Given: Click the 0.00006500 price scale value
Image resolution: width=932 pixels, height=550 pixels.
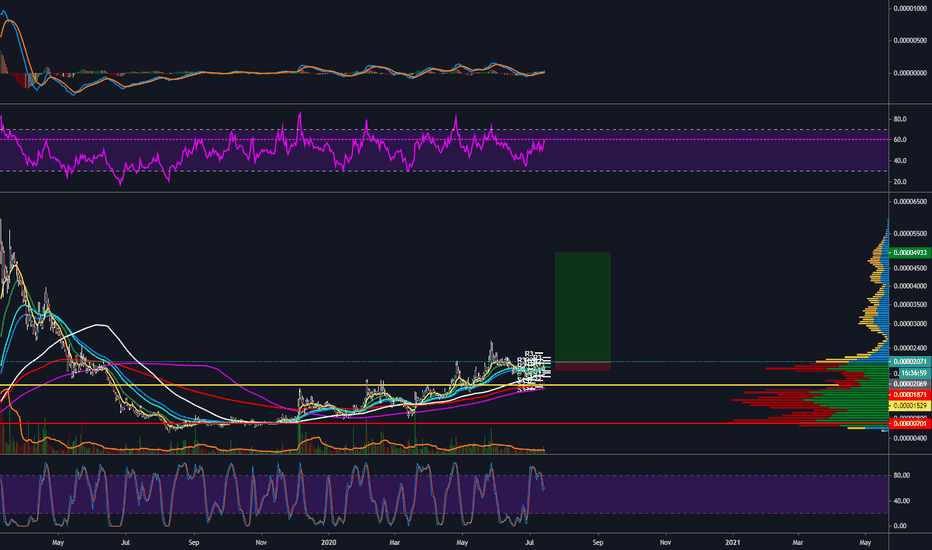Looking at the screenshot, I should coord(910,202).
